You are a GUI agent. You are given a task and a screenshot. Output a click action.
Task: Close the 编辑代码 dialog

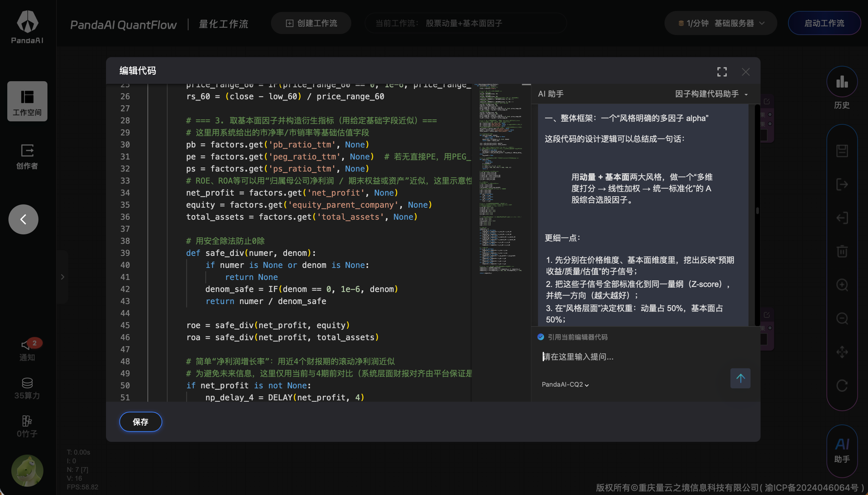coord(746,72)
